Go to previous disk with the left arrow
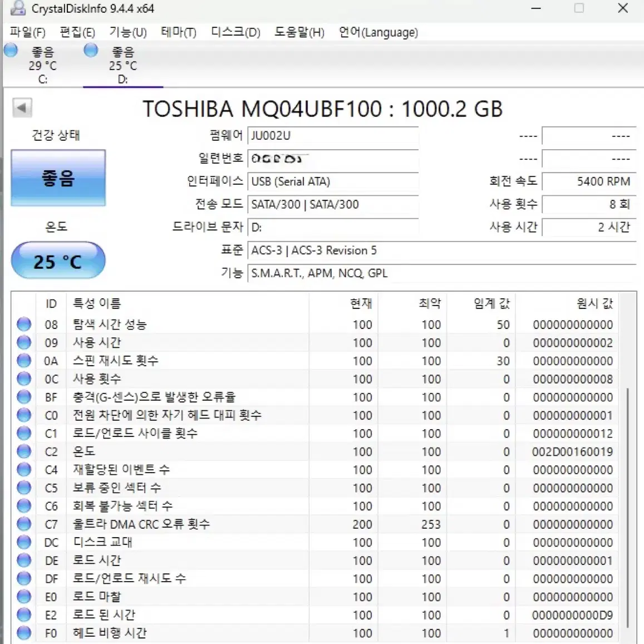This screenshot has width=644, height=644. pos(22,107)
